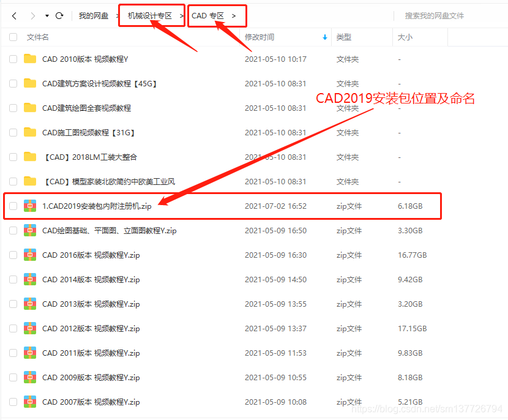Open 我的网盘 breadcrumb

[x=93, y=15]
